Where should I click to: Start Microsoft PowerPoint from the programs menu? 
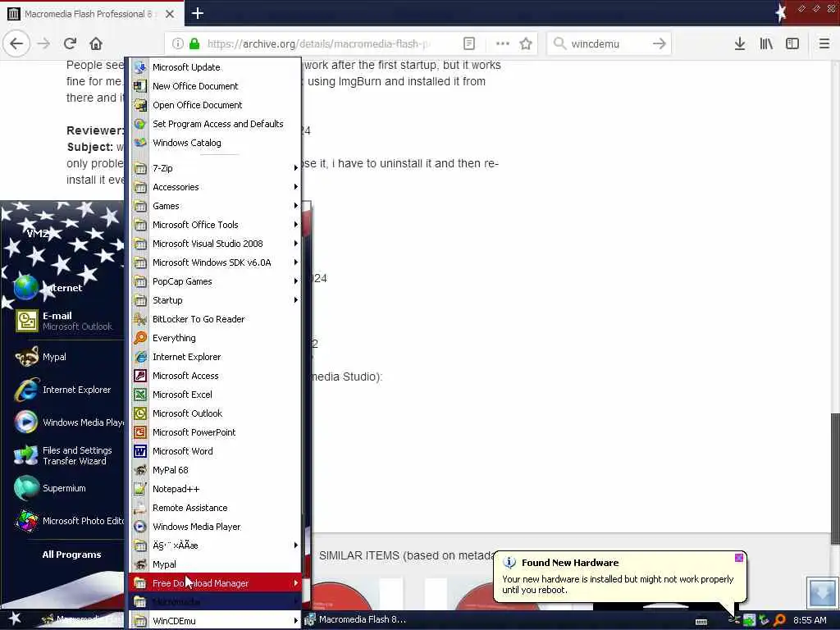214,432
